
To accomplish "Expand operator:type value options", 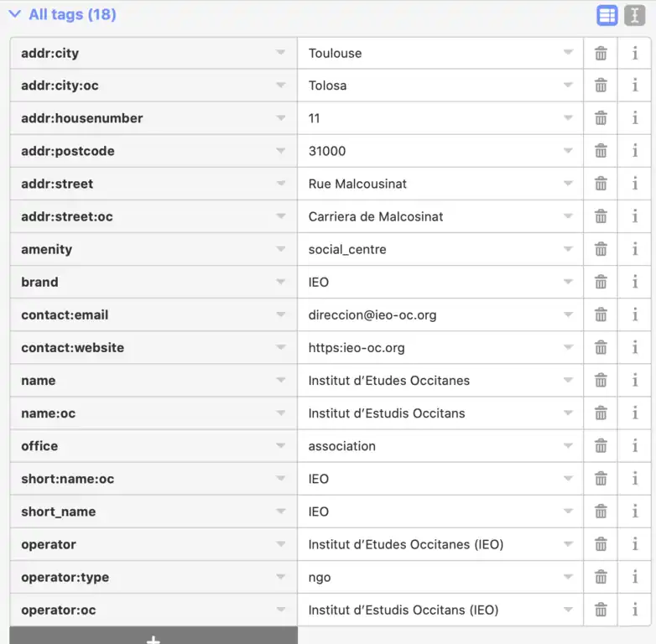I will coord(568,578).
